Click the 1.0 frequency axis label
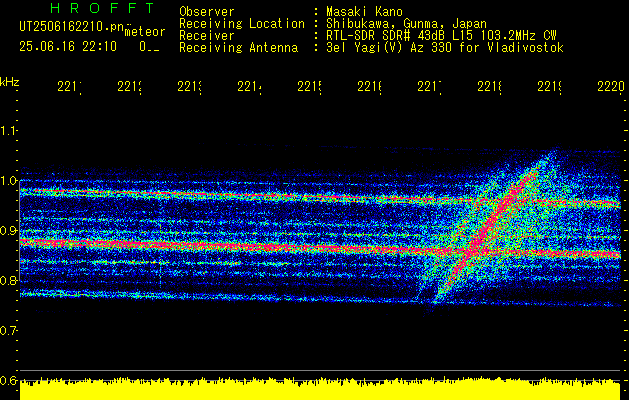This screenshot has width=629, height=400. pyautogui.click(x=8, y=181)
